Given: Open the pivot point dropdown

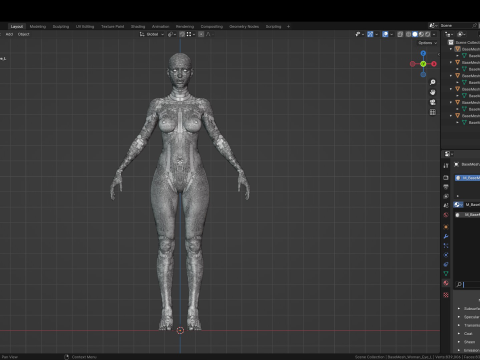Looking at the screenshot, I should click(x=171, y=34).
